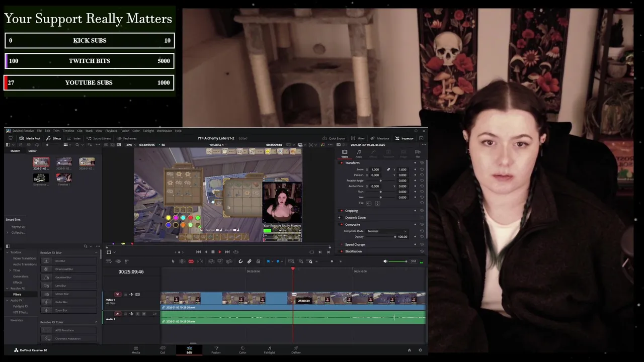Reset the Cropping section

pos(422,211)
